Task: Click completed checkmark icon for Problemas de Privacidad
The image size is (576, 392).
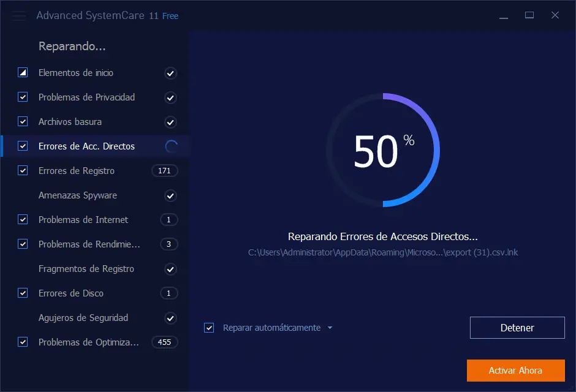Action: click(170, 97)
